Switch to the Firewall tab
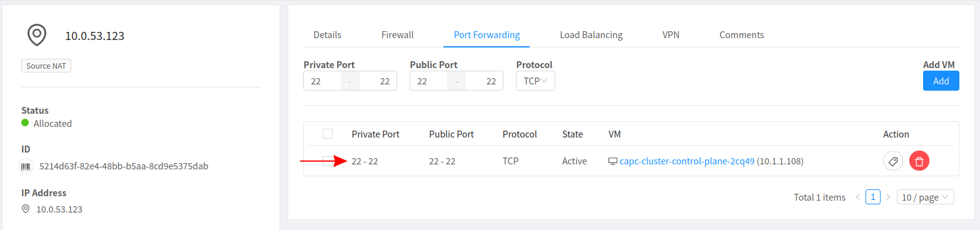Viewport: 980px width, 230px height. pyautogui.click(x=398, y=35)
